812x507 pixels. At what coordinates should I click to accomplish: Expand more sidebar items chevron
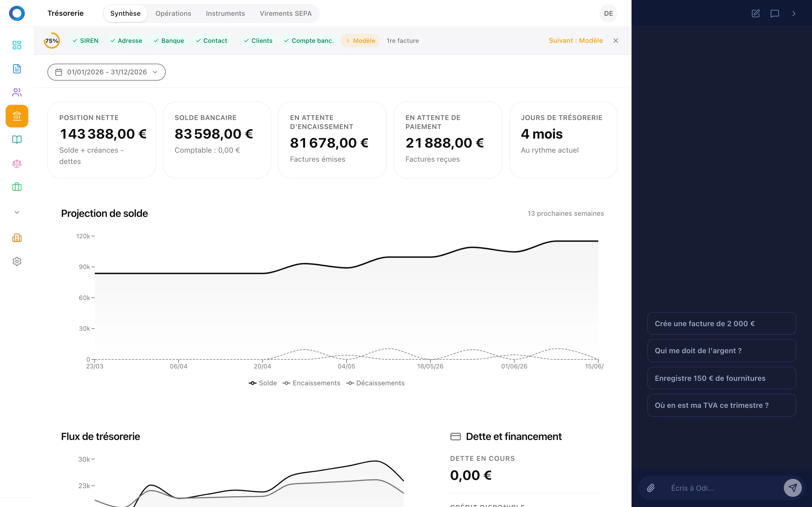coord(17,212)
